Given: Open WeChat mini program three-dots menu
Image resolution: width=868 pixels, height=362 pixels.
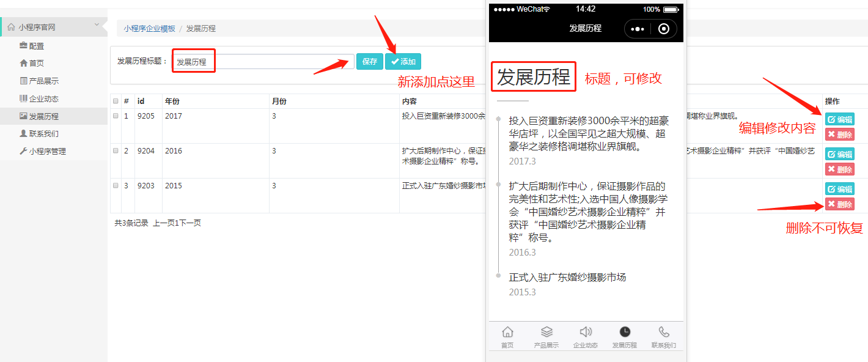Looking at the screenshot, I should pos(637,29).
